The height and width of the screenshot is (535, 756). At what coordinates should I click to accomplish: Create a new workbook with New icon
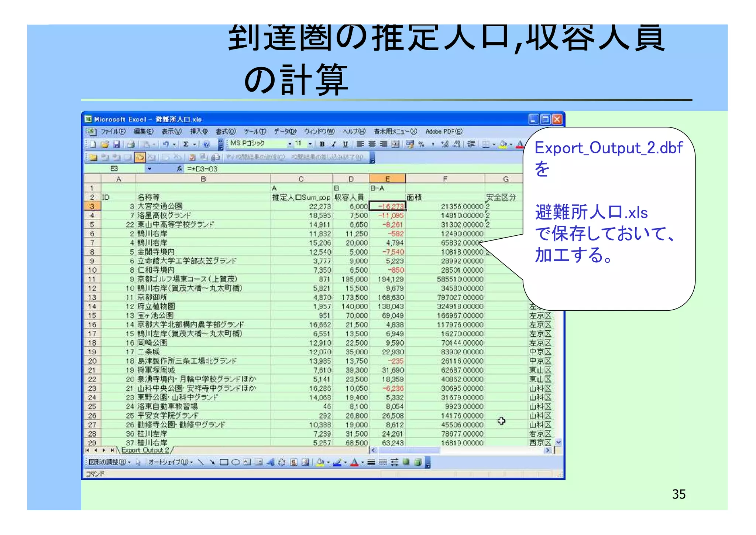tap(93, 144)
